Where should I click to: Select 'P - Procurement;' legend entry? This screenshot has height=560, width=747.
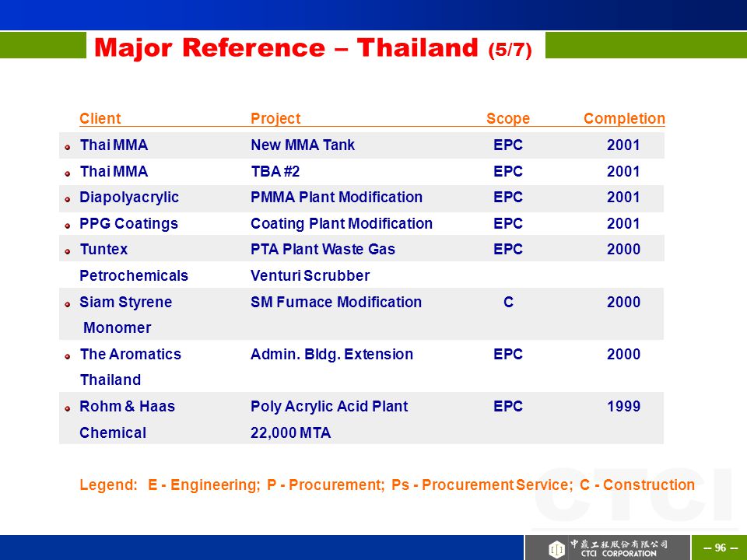325,485
